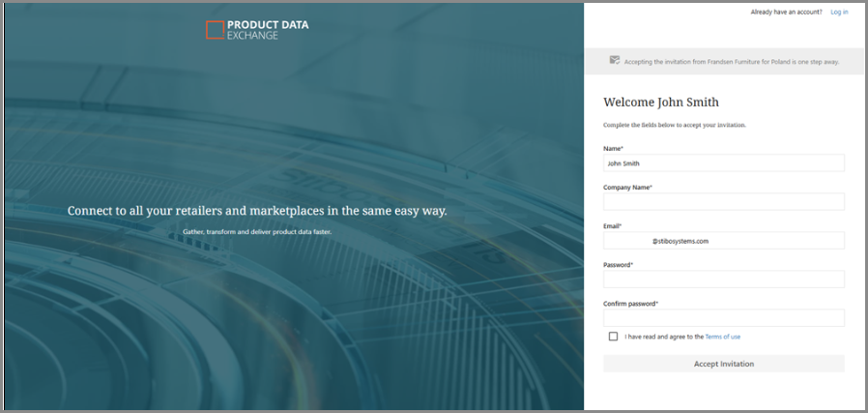Click the 'Already have an account?' text

[787, 12]
